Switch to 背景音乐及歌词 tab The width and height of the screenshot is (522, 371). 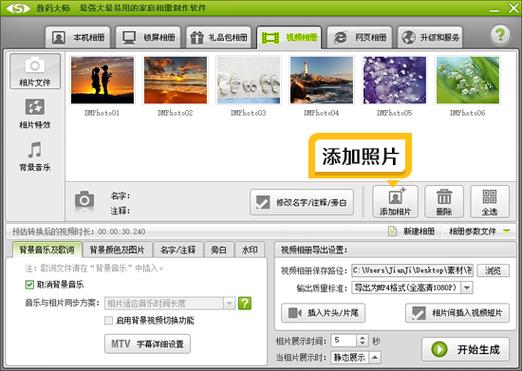[x=47, y=249]
